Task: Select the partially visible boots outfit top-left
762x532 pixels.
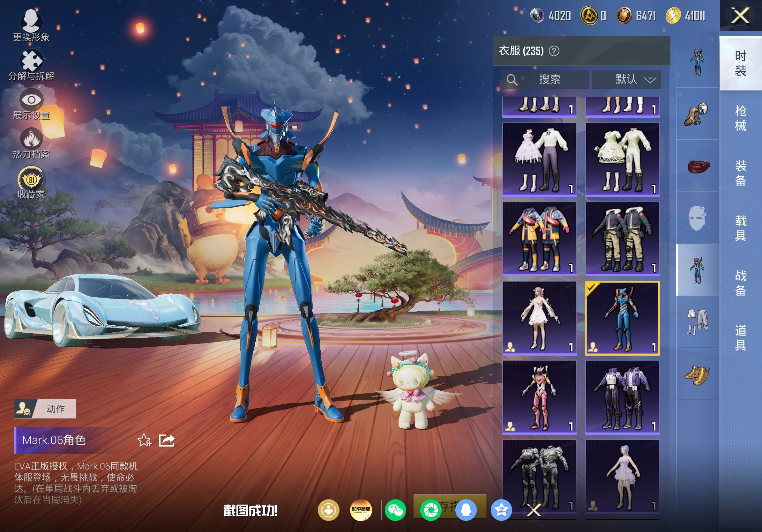Action: 539,107
